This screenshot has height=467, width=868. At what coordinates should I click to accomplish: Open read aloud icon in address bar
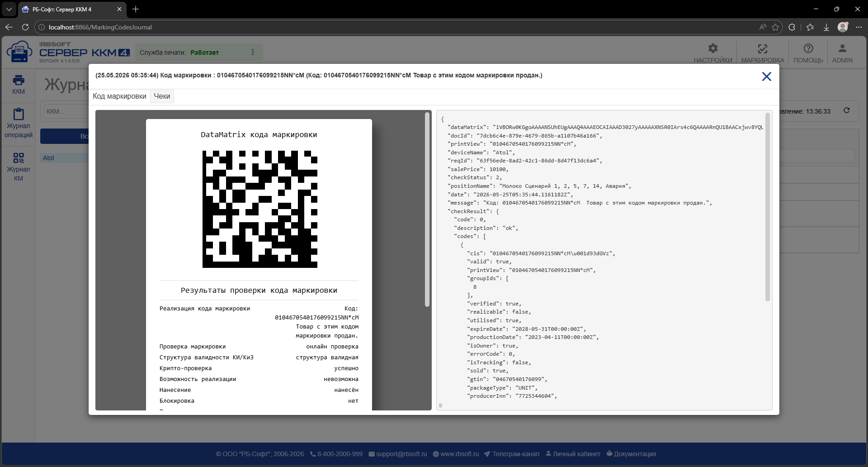point(763,27)
